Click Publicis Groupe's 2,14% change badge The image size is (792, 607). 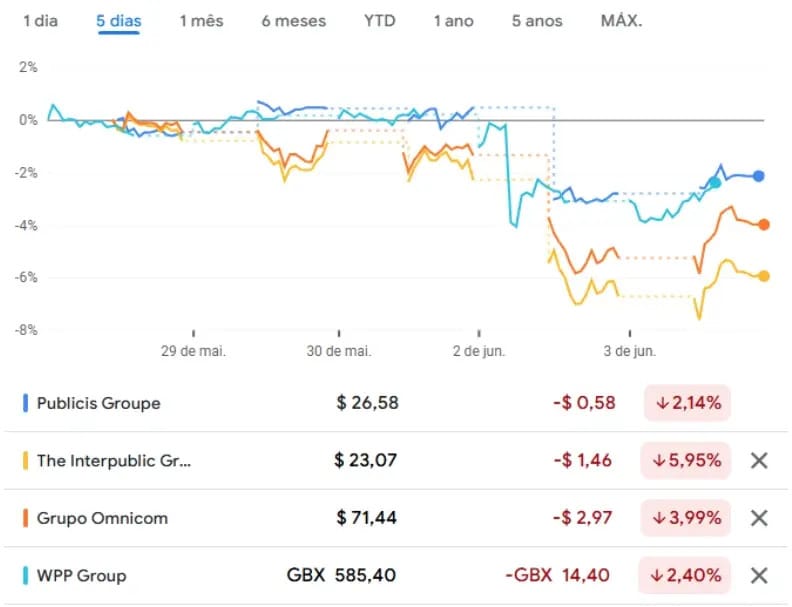pyautogui.click(x=687, y=404)
